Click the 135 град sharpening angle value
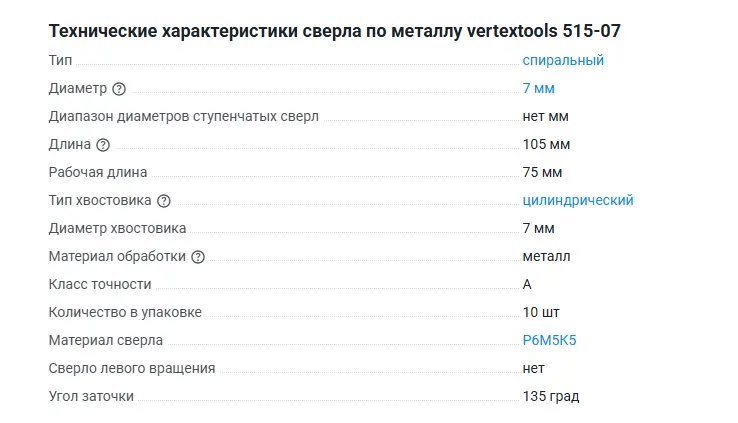 click(550, 396)
